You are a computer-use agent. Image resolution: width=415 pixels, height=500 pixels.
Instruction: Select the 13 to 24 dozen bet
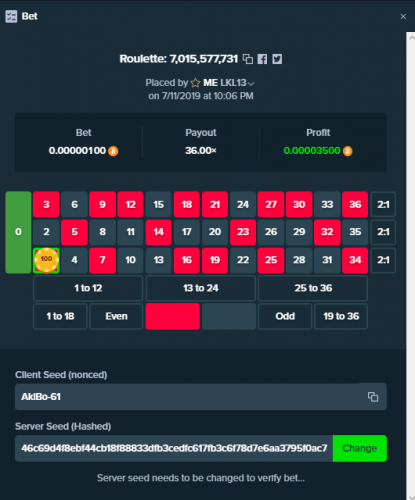point(201,288)
